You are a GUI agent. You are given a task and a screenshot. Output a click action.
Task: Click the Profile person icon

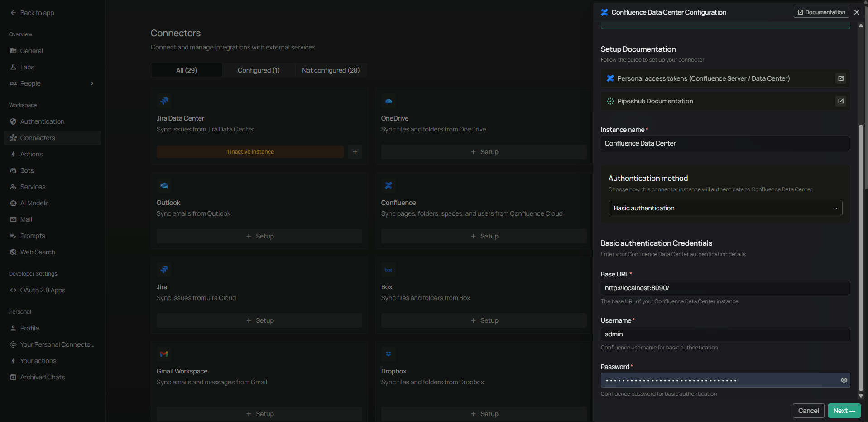click(x=13, y=328)
